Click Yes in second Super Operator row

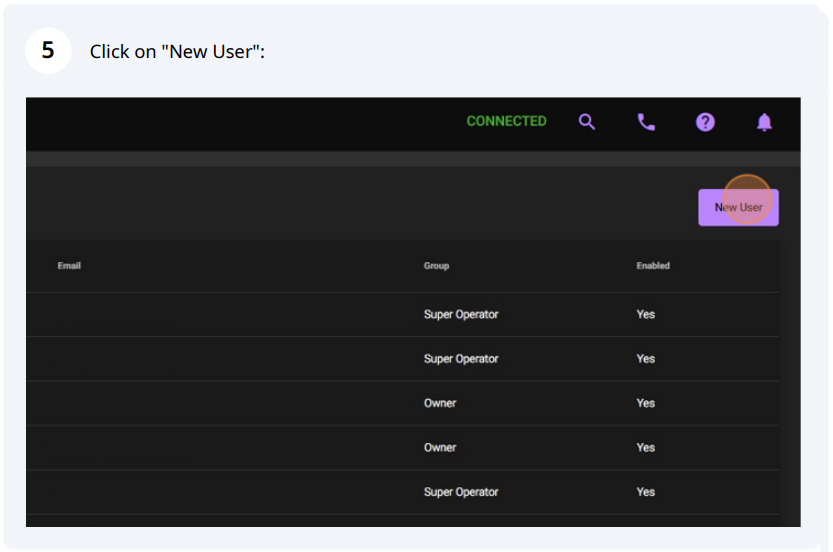[645, 359]
